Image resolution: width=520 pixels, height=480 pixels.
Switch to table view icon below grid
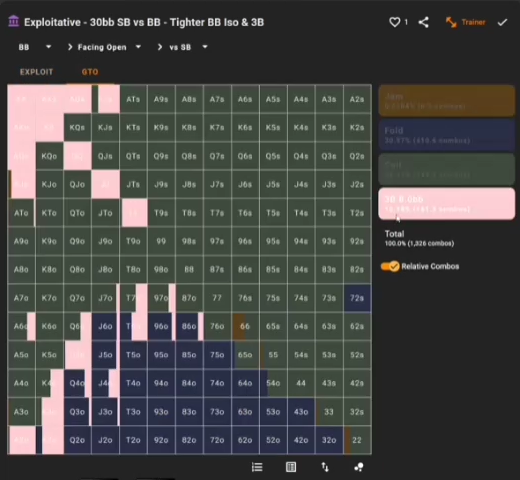(x=291, y=467)
